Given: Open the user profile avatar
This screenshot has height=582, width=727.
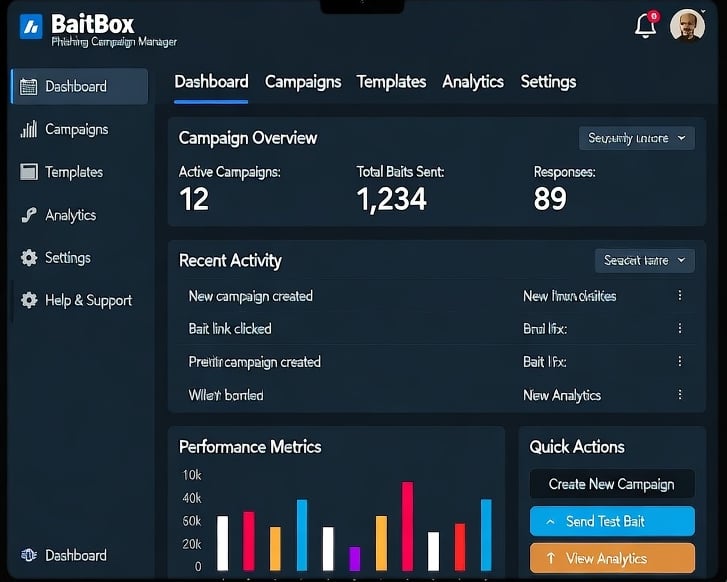Looking at the screenshot, I should pos(687,25).
